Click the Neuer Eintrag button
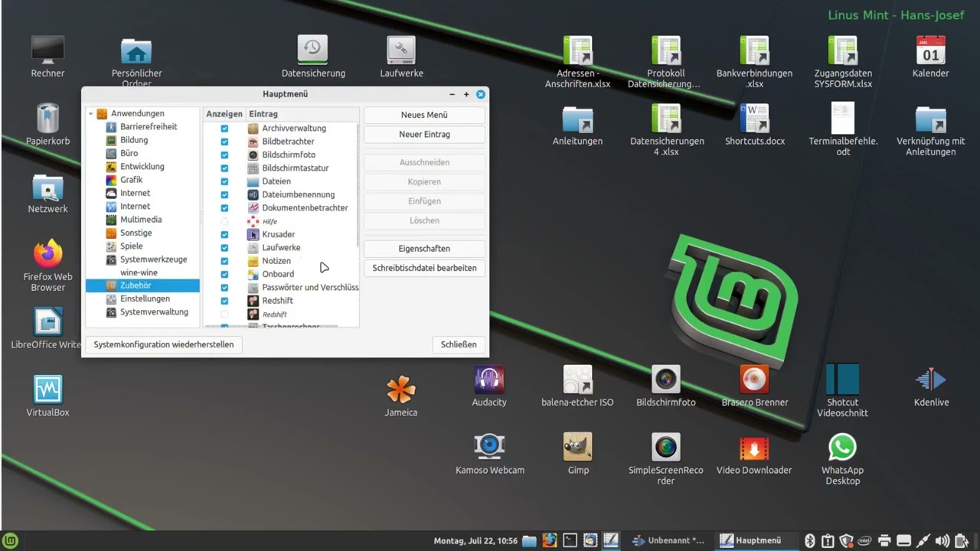This screenshot has height=551, width=980. [x=424, y=134]
